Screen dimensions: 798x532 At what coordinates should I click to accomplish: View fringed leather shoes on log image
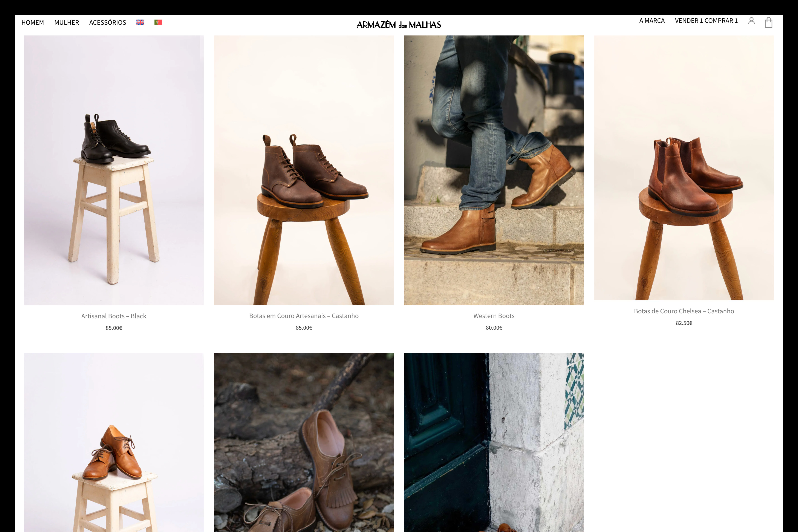click(304, 442)
